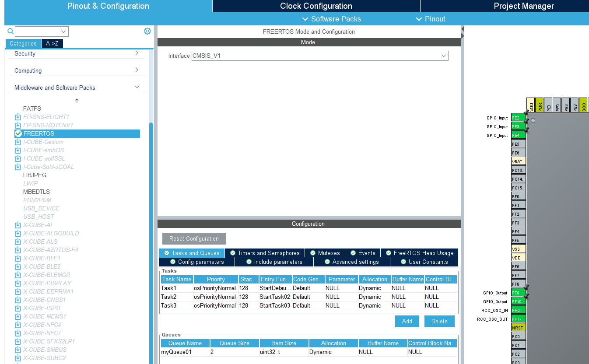The height and width of the screenshot is (364, 589).
Task: Click download icon next to X-CUBE-BLEMGR
Action: point(18,275)
